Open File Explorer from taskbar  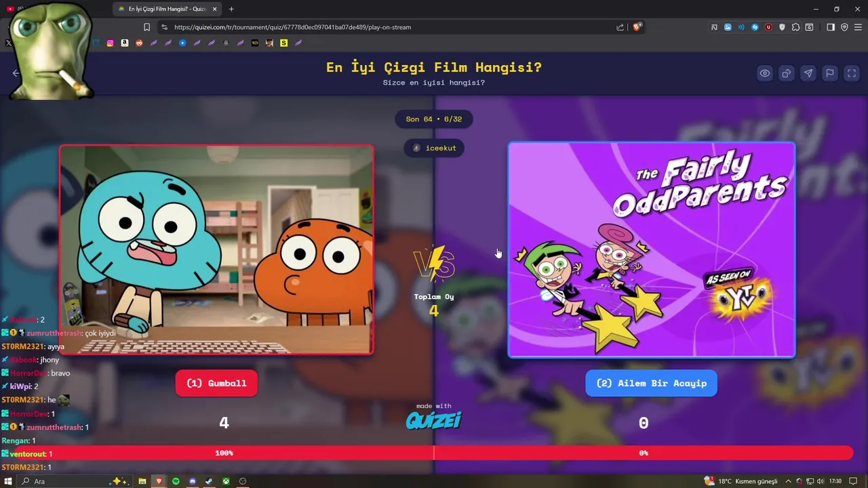click(x=142, y=481)
